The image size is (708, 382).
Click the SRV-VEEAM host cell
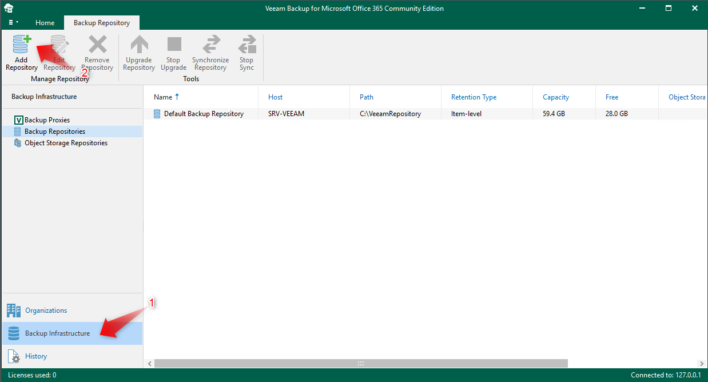click(286, 114)
